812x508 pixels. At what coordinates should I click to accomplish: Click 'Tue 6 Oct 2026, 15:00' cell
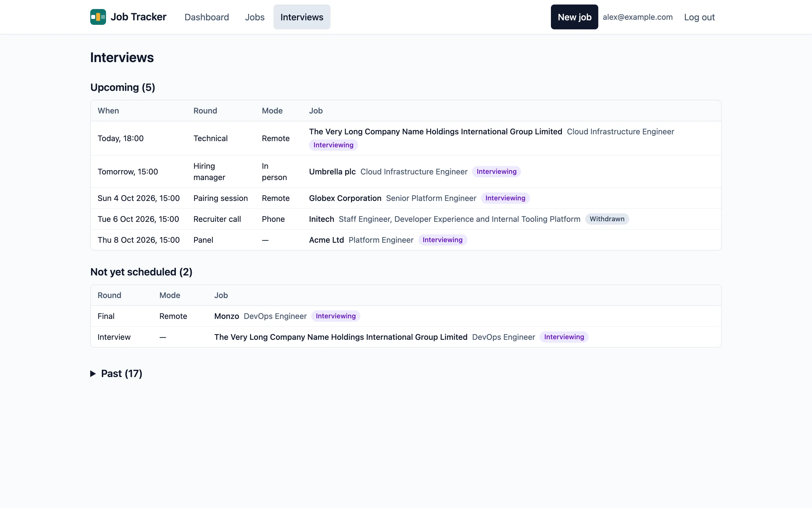point(138,219)
